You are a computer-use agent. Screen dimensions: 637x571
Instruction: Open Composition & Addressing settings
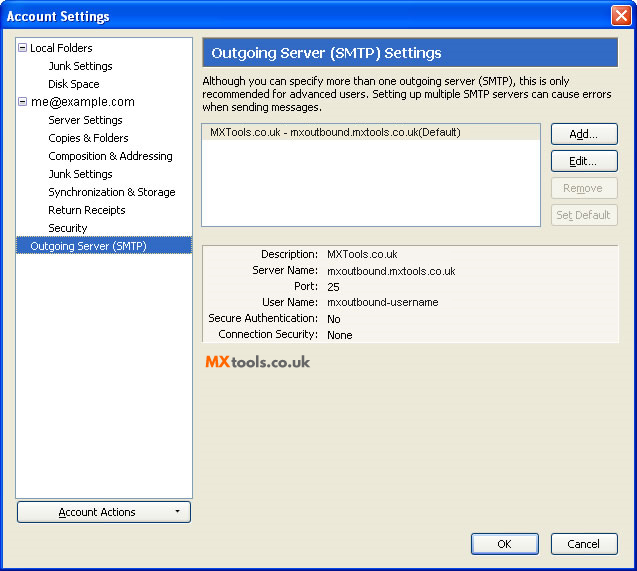[x=110, y=156]
